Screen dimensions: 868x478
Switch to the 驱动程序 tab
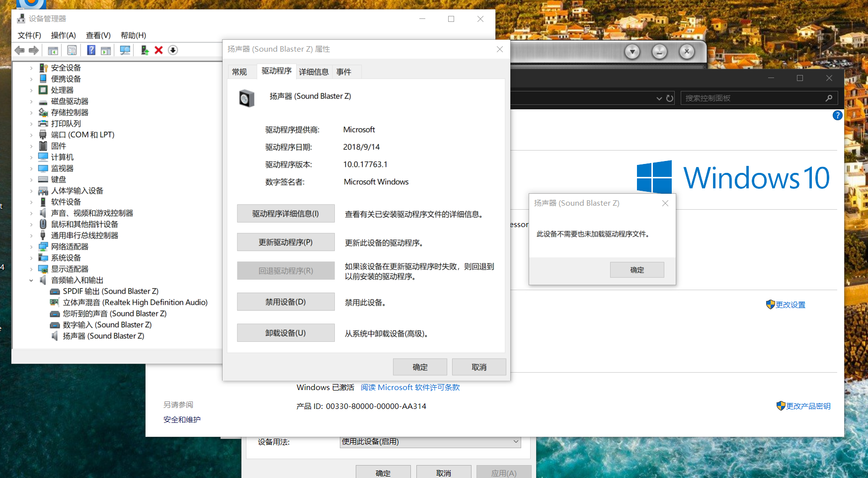[276, 71]
